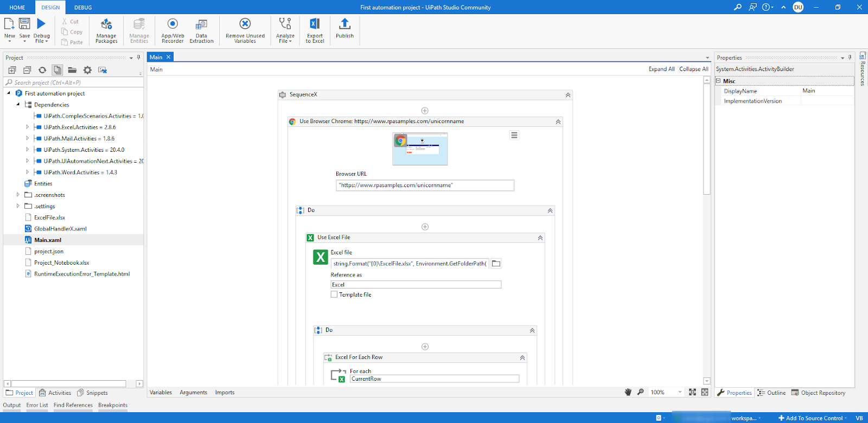The height and width of the screenshot is (423, 868).
Task: Collapse Excel For Each Row activity
Action: pyautogui.click(x=522, y=358)
